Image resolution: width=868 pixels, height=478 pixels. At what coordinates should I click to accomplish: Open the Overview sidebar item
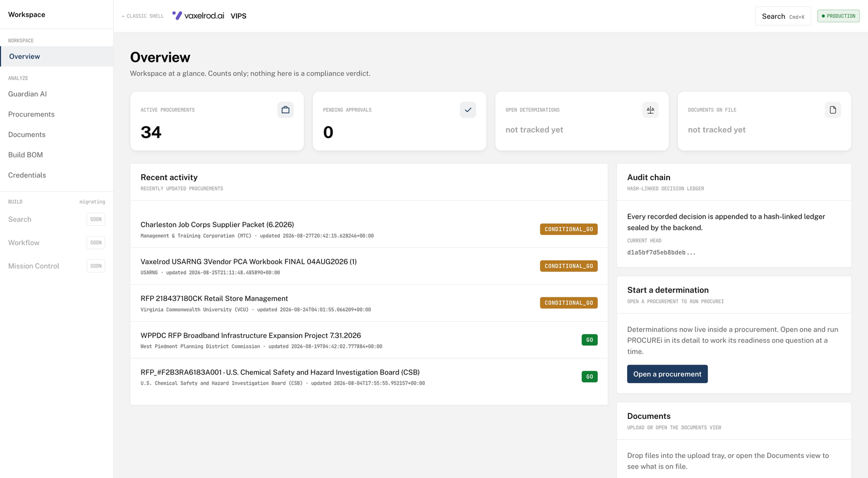click(x=56, y=56)
